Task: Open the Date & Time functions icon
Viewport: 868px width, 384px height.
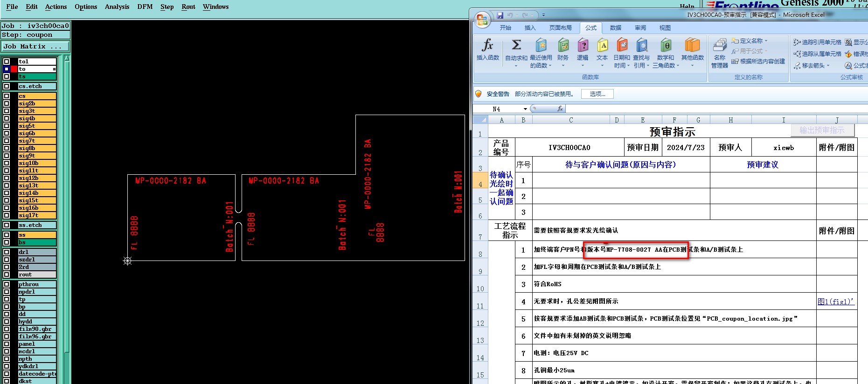Action: (622, 45)
